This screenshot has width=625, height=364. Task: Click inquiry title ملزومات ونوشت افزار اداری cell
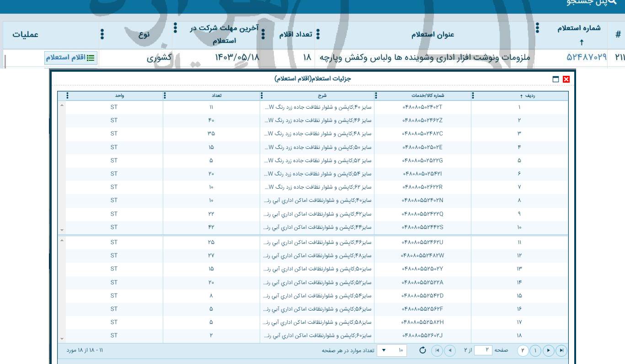426,58
